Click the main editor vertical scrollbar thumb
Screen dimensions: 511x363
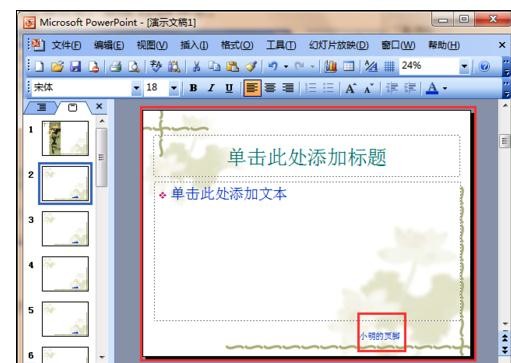[505, 141]
